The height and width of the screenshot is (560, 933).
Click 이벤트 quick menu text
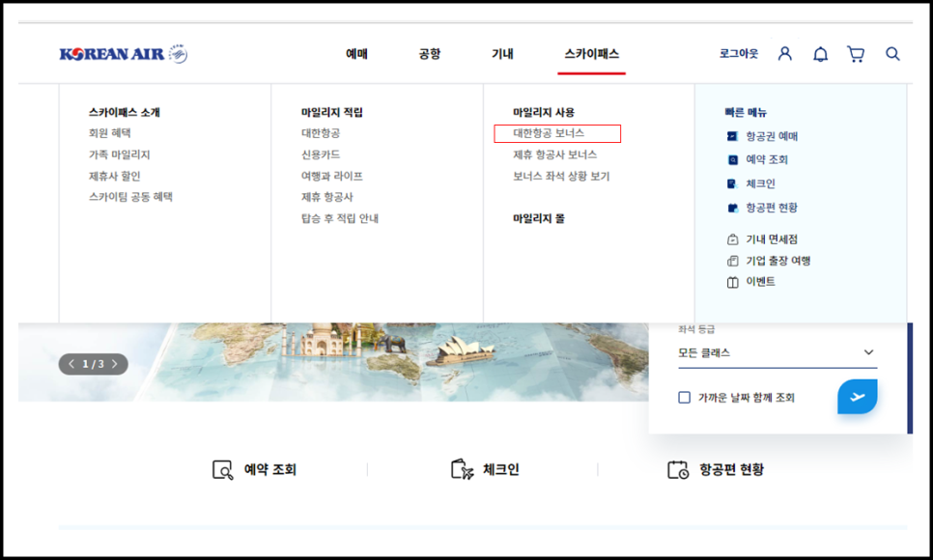(x=760, y=282)
